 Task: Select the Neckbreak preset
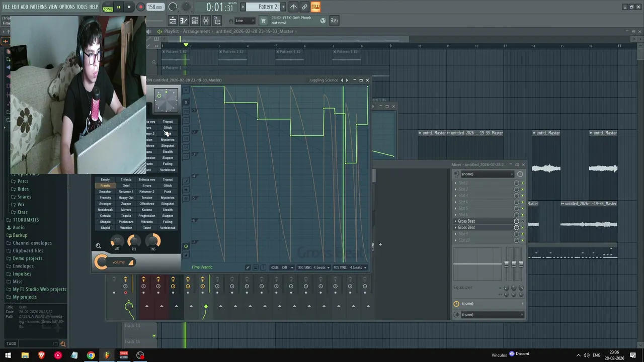tap(105, 210)
